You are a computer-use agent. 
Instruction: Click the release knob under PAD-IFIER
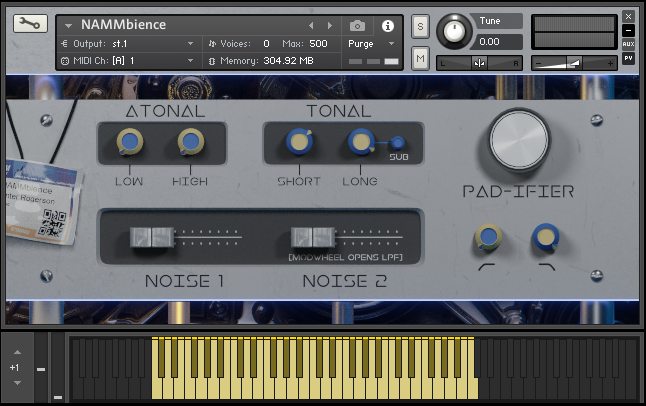(546, 237)
